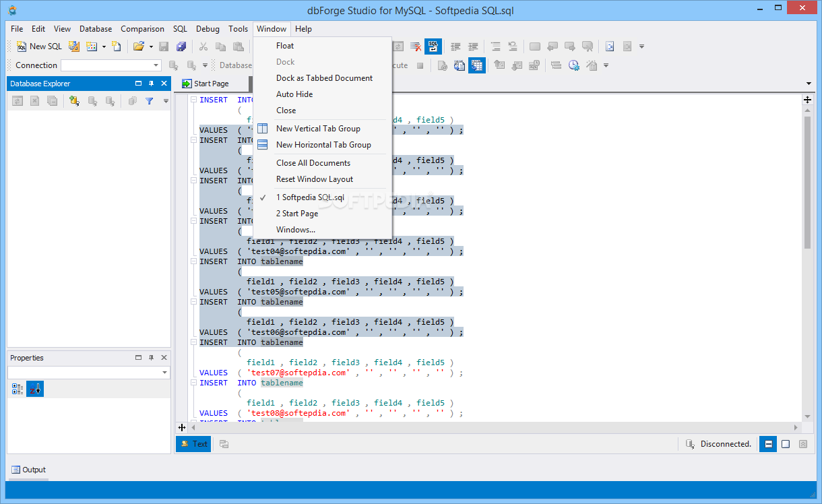Open the Connection combo box
Screen dimensions: 822x504
pos(111,65)
